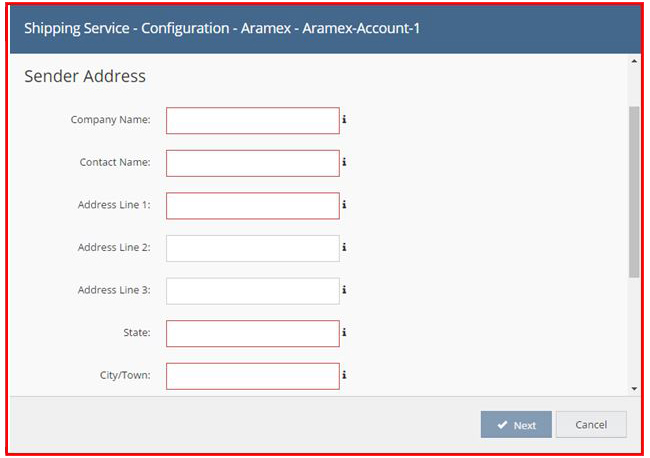650x458 pixels.
Task: Click the info icon beside State
Action: [x=344, y=332]
